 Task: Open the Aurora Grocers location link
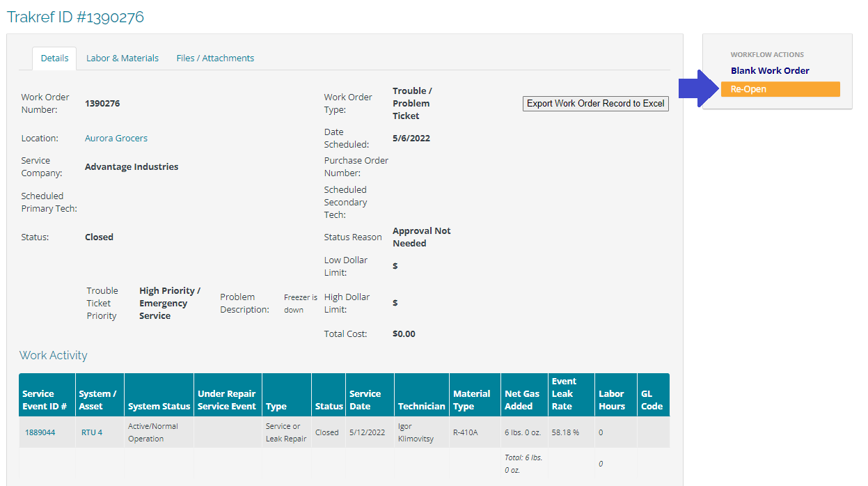116,139
